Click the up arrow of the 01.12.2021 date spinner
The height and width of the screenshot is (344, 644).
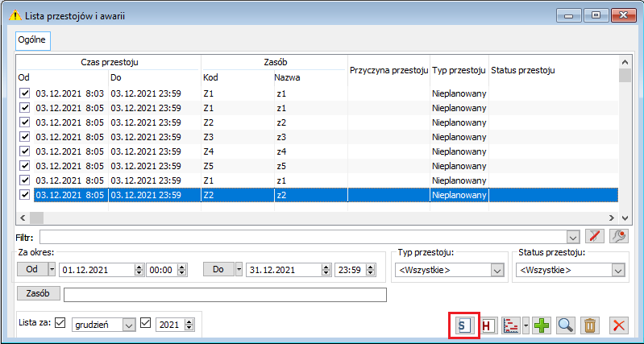point(139,267)
